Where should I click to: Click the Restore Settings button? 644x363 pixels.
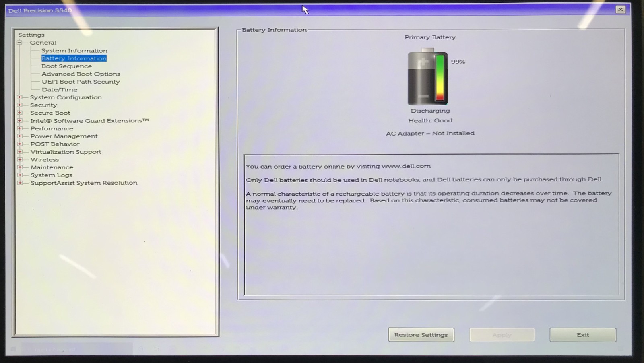point(421,335)
